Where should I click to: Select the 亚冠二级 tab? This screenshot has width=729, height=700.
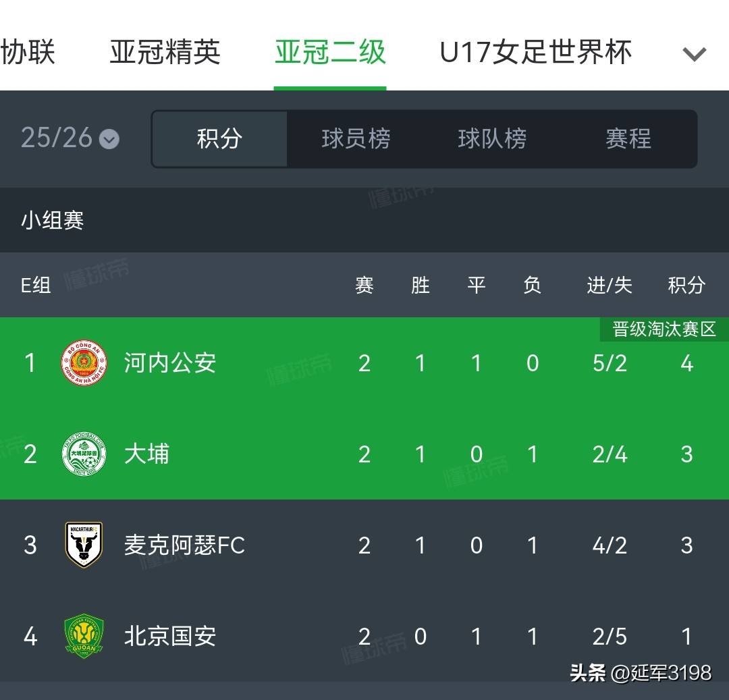coord(330,53)
